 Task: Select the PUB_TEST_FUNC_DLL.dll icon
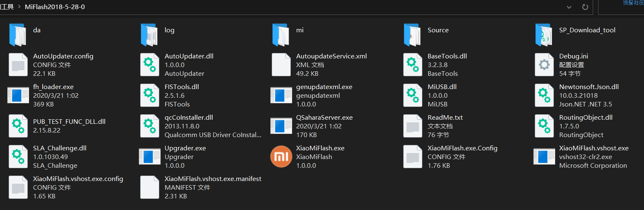pos(18,126)
